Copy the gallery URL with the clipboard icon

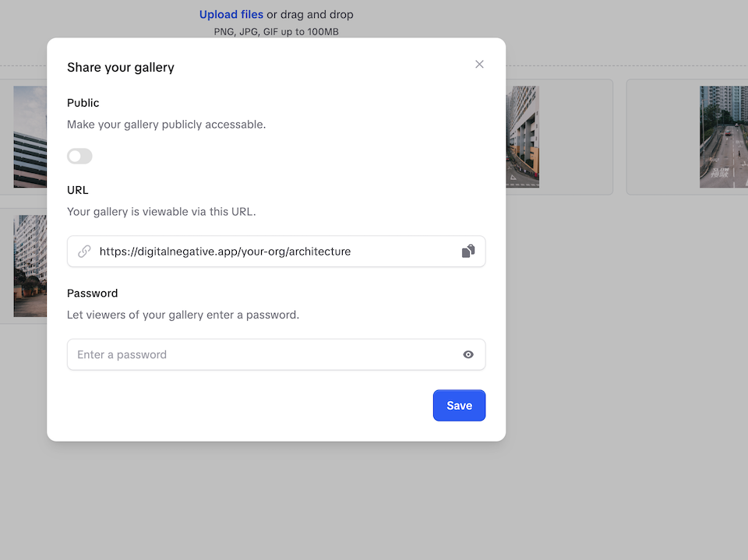click(468, 251)
